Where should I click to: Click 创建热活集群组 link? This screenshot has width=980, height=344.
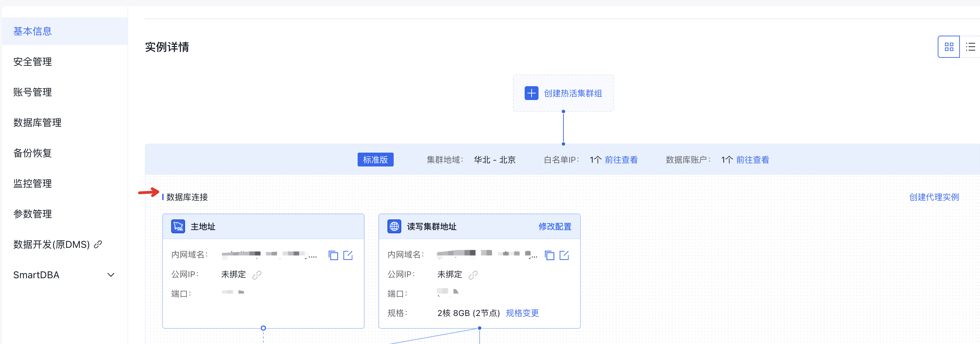pyautogui.click(x=573, y=93)
